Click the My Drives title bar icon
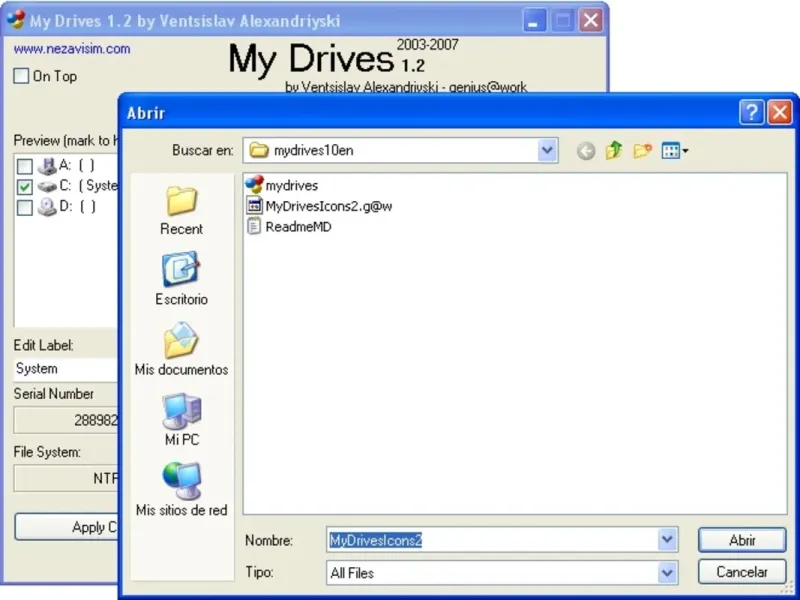800x600 pixels. click(x=15, y=20)
